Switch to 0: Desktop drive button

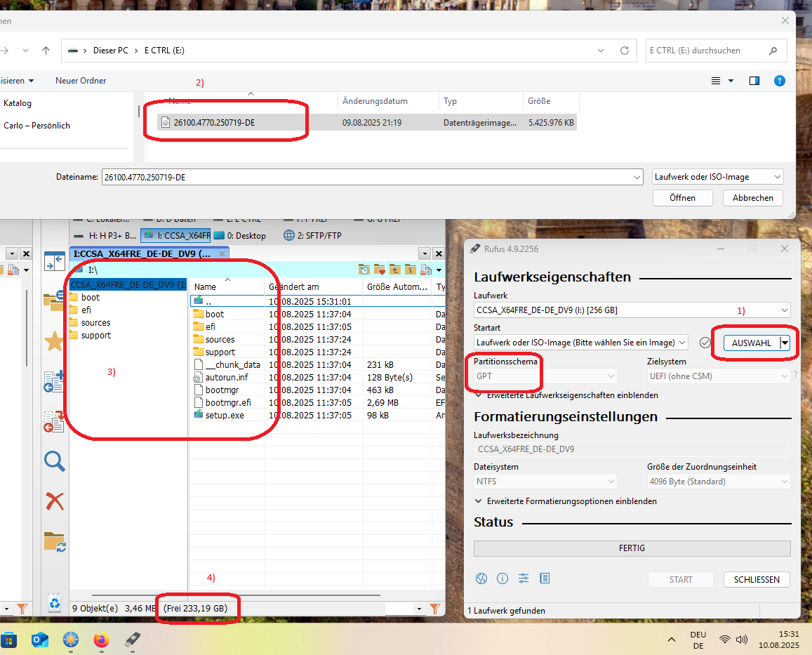pyautogui.click(x=240, y=235)
